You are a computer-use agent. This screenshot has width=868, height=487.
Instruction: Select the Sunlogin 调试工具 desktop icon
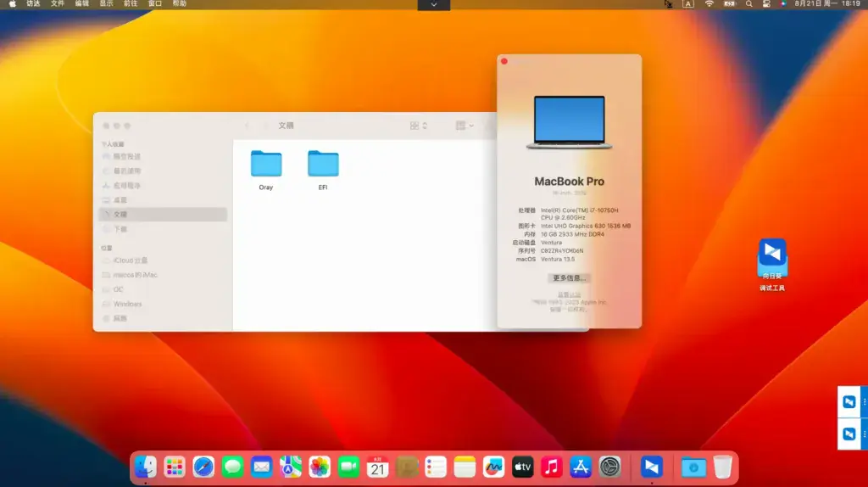click(x=772, y=264)
